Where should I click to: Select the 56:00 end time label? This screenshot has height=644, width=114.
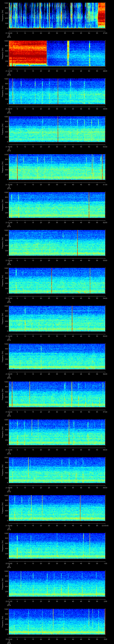click(x=105, y=374)
